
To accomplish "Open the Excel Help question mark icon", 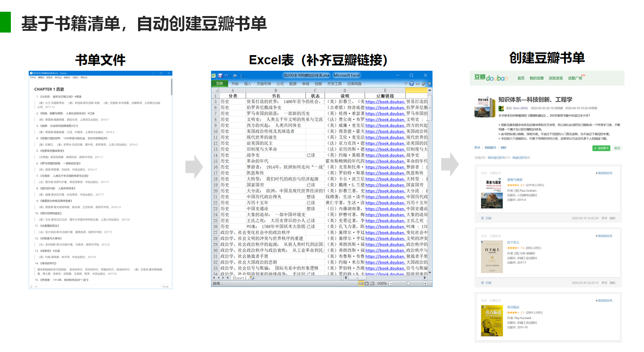I will [411, 84].
